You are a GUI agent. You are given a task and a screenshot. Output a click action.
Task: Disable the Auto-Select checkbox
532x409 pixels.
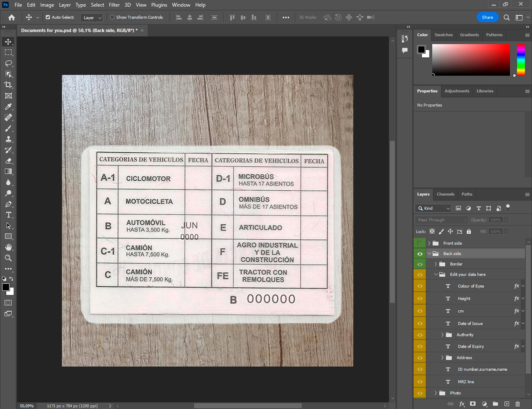pos(48,17)
